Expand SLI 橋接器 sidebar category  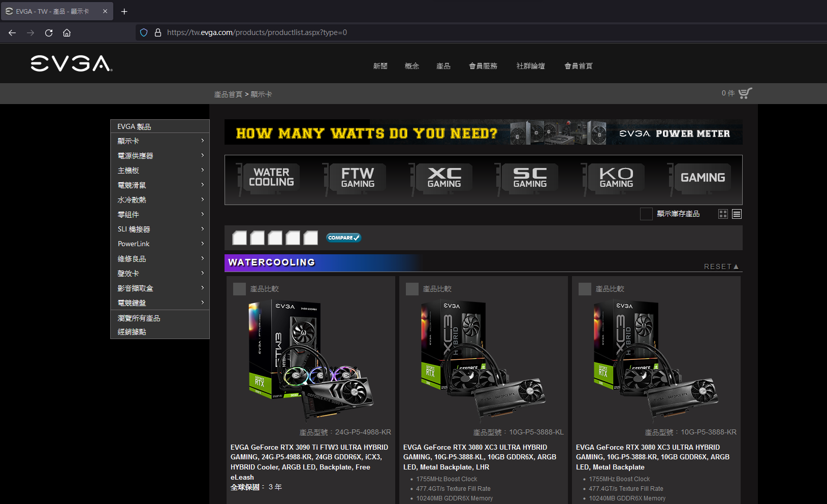(x=160, y=229)
